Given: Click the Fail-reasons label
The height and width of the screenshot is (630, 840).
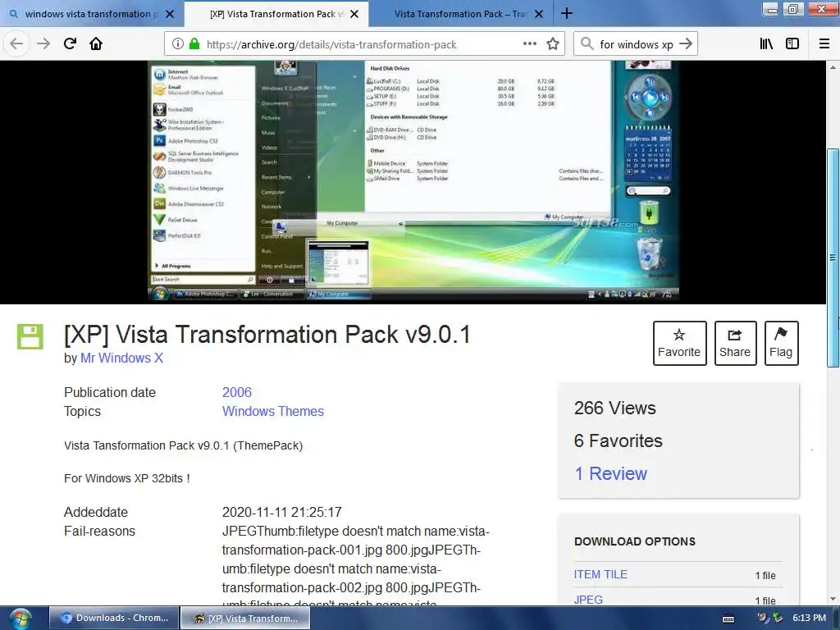Looking at the screenshot, I should [x=99, y=531].
